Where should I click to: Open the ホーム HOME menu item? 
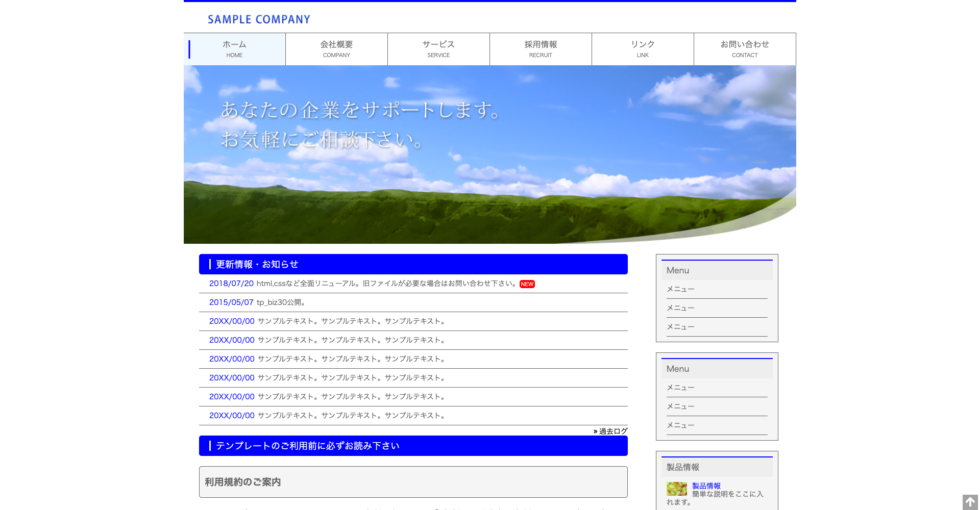(235, 49)
